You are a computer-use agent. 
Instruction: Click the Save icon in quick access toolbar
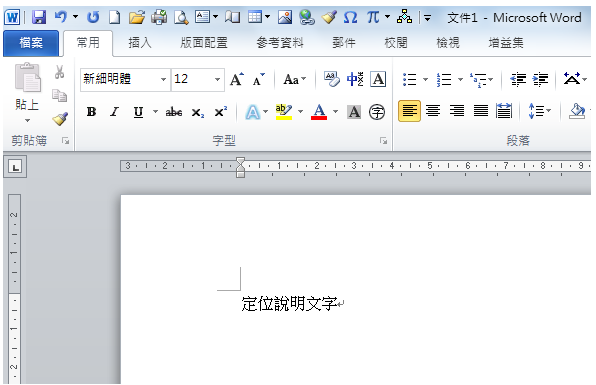38,17
